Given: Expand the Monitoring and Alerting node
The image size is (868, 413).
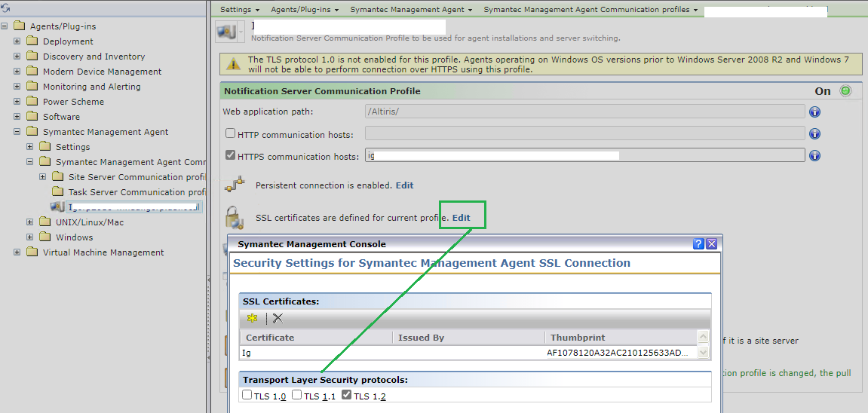Looking at the screenshot, I should point(17,86).
